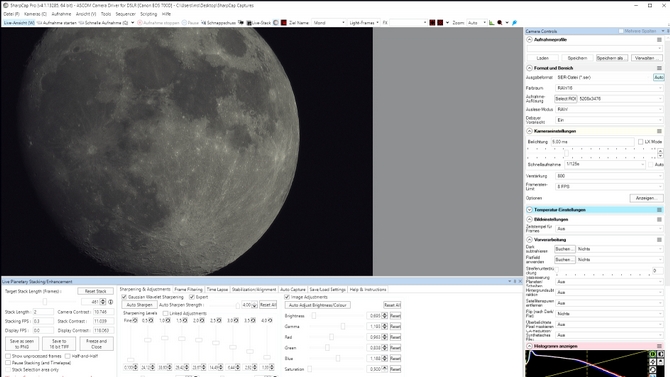Click the Auto Sharpen button
The height and width of the screenshot is (377, 670).
pos(139,305)
